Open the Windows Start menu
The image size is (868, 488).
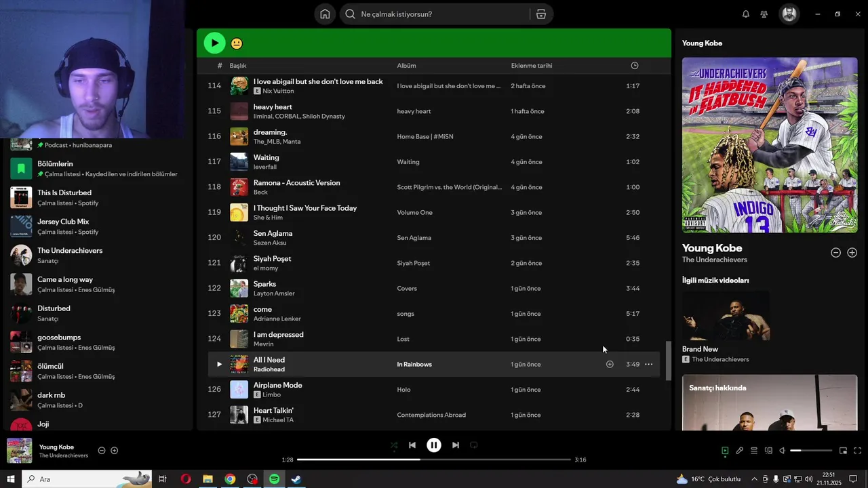pos(11,479)
